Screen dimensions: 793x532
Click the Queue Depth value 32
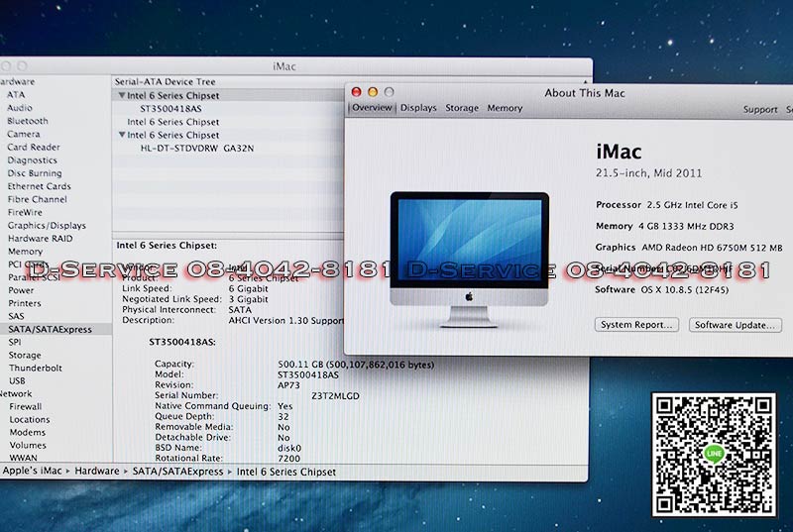pos(283,417)
